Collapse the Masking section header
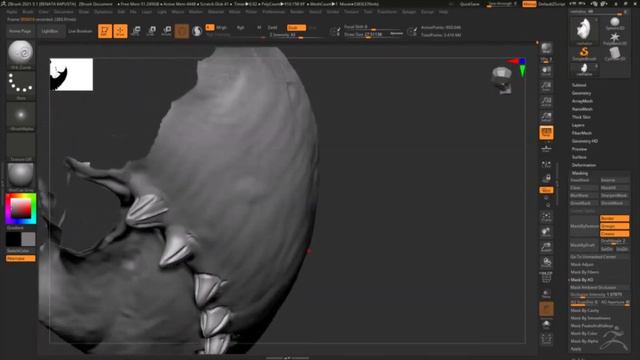The image size is (640, 360). [580, 173]
